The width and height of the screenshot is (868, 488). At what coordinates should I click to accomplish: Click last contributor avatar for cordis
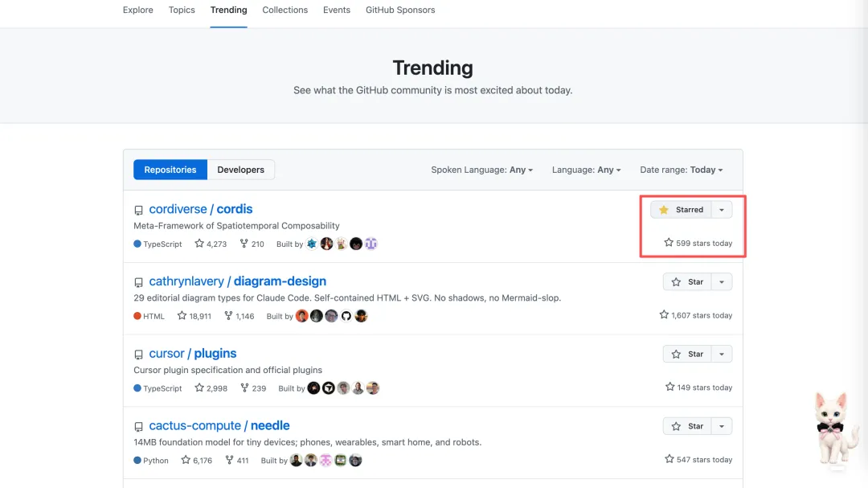[371, 244]
